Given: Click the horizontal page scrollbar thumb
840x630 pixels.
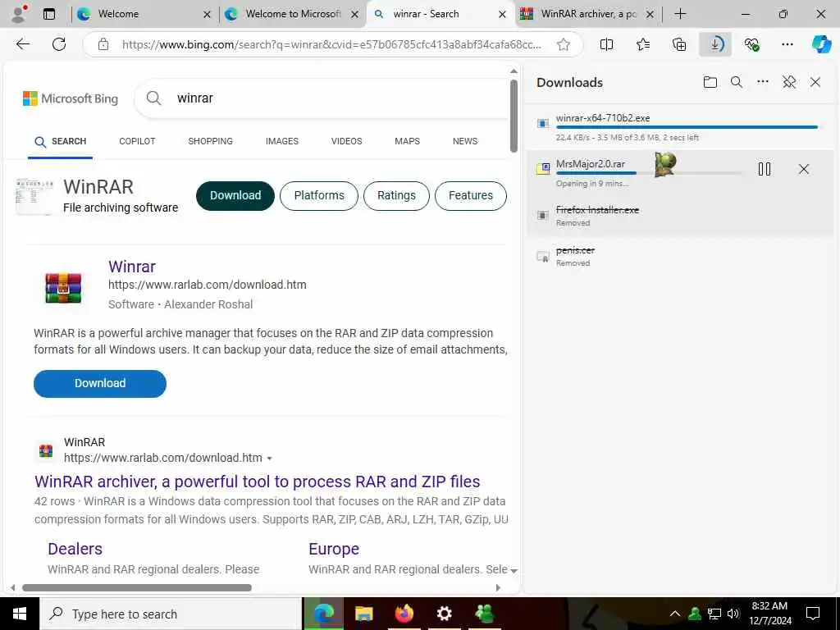Looking at the screenshot, I should pyautogui.click(x=137, y=587).
